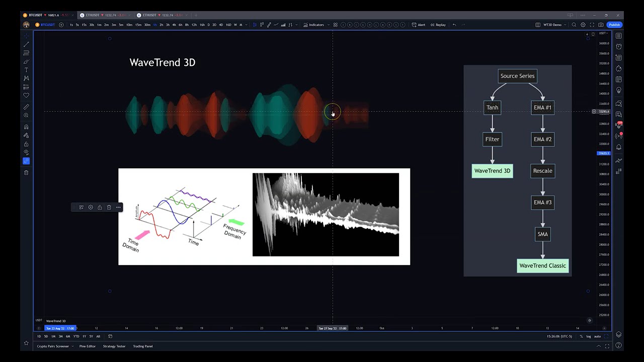644x362 pixels.
Task: Add favorite via heart icon in toolbar
Action: [26, 96]
